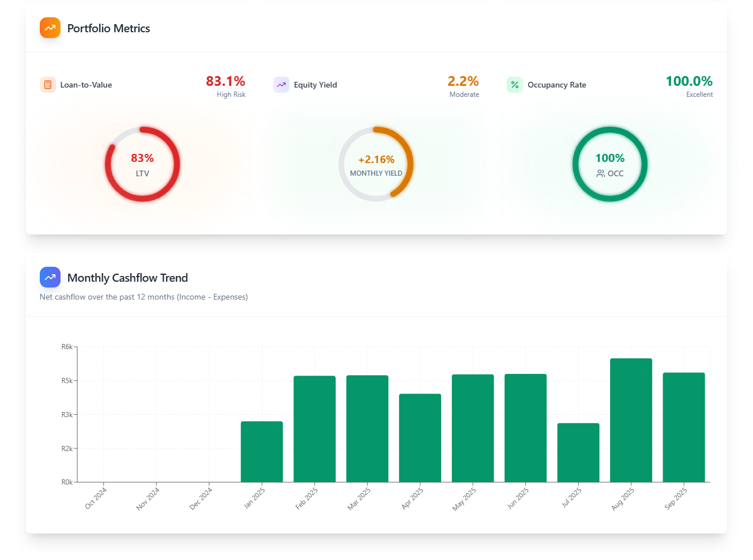753x560 pixels.
Task: Click the Portfolio Metrics heading
Action: coord(108,28)
